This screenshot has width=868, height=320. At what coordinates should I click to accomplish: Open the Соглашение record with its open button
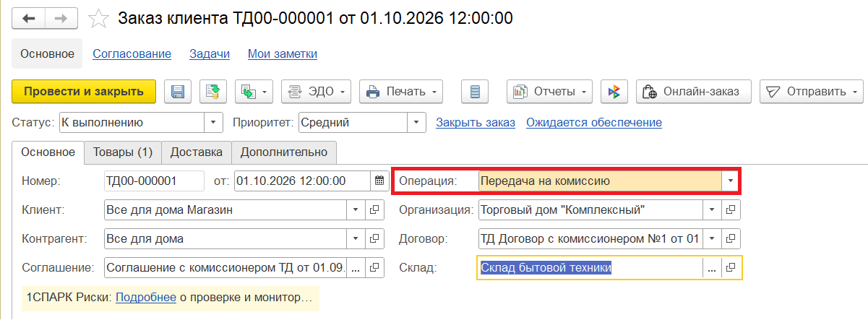pyautogui.click(x=374, y=267)
